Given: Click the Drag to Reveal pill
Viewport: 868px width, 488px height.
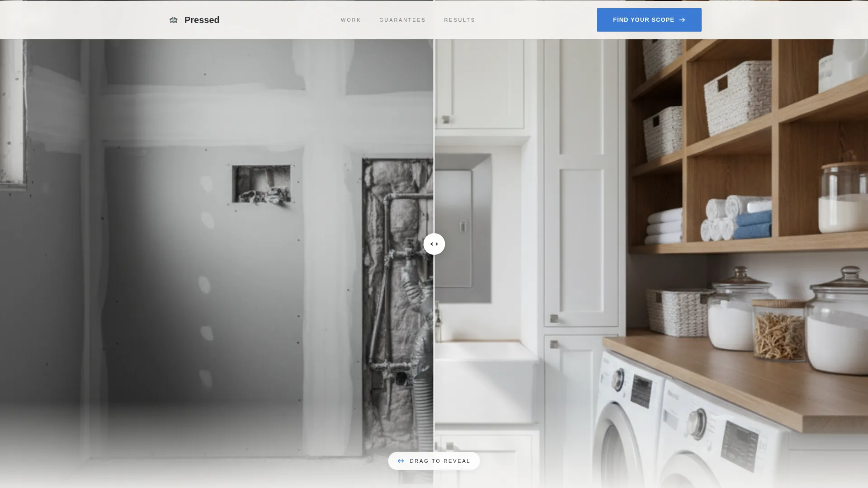Looking at the screenshot, I should point(434,461).
